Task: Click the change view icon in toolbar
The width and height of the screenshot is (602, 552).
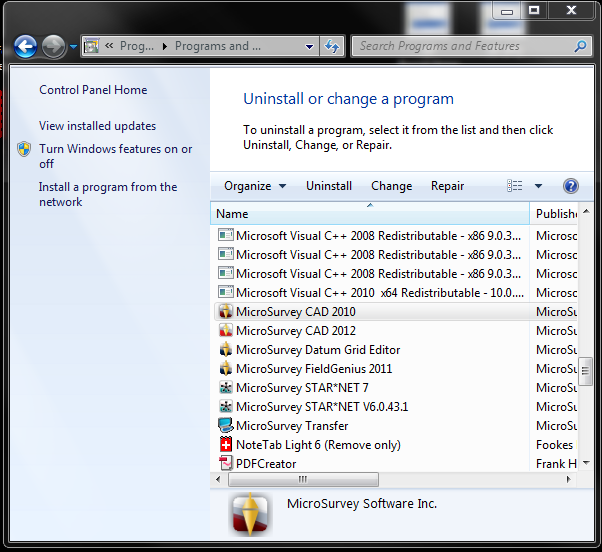Action: pos(515,186)
